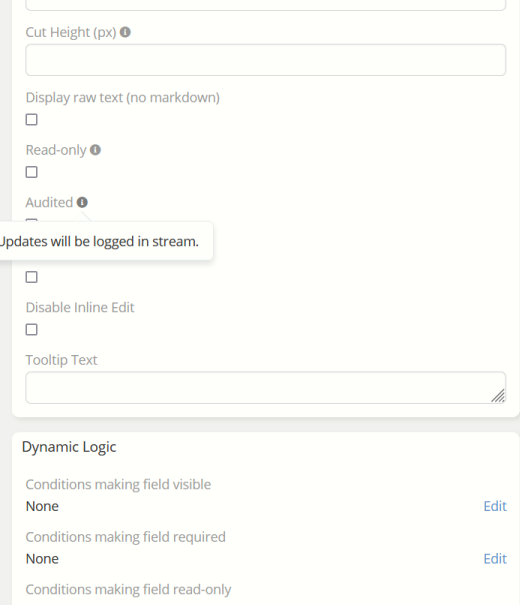Click the Audited info icon

pos(82,202)
